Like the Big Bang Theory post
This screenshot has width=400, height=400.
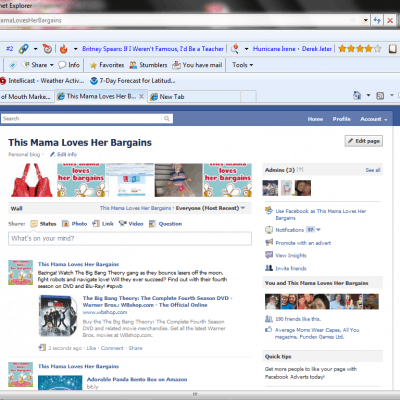[x=91, y=348]
